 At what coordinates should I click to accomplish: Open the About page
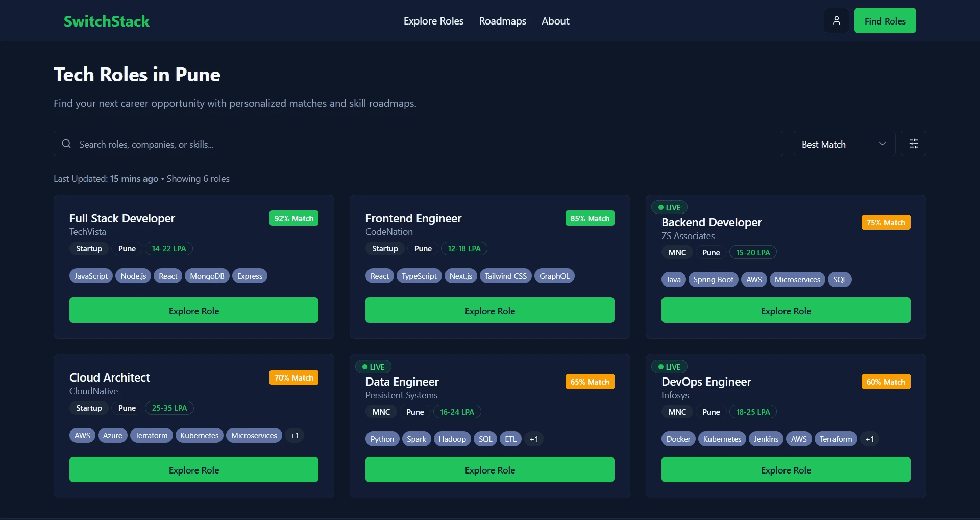tap(555, 21)
